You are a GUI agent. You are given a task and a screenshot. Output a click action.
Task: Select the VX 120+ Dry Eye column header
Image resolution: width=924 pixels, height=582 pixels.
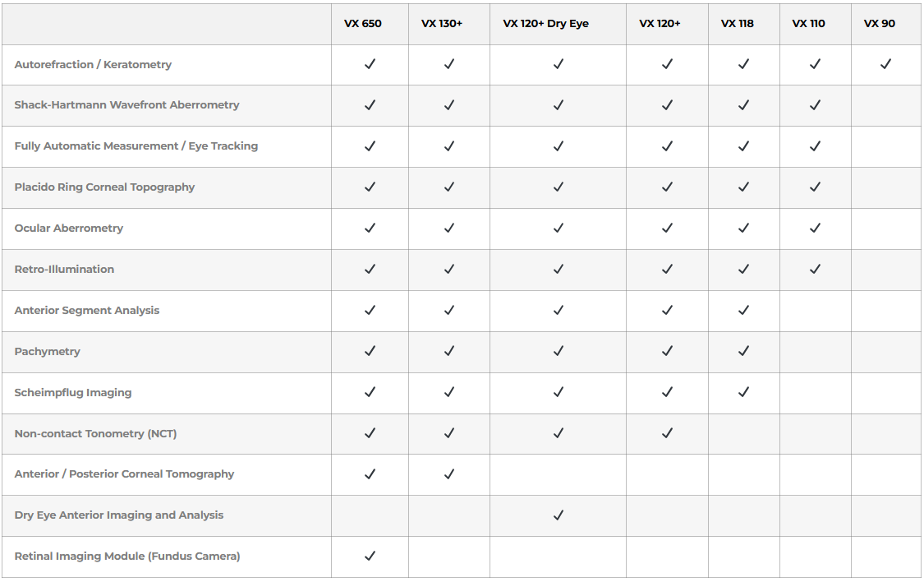545,24
